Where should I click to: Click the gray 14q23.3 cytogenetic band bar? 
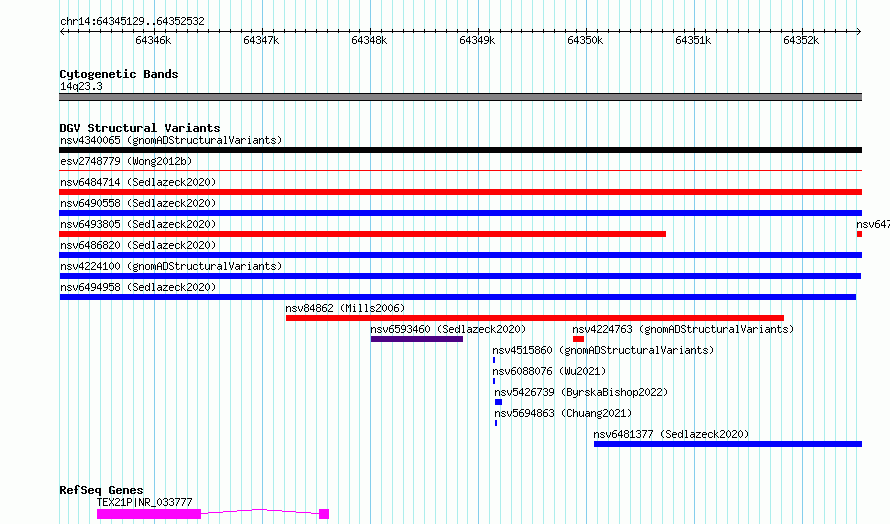(x=460, y=97)
